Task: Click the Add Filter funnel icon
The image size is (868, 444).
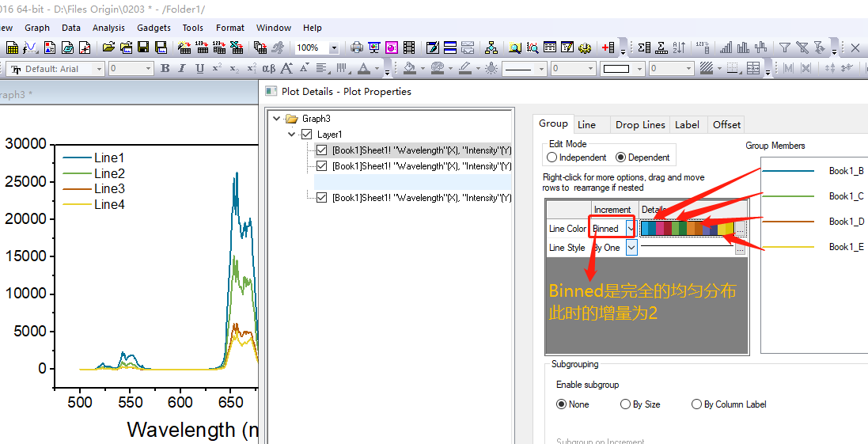Action: point(784,47)
